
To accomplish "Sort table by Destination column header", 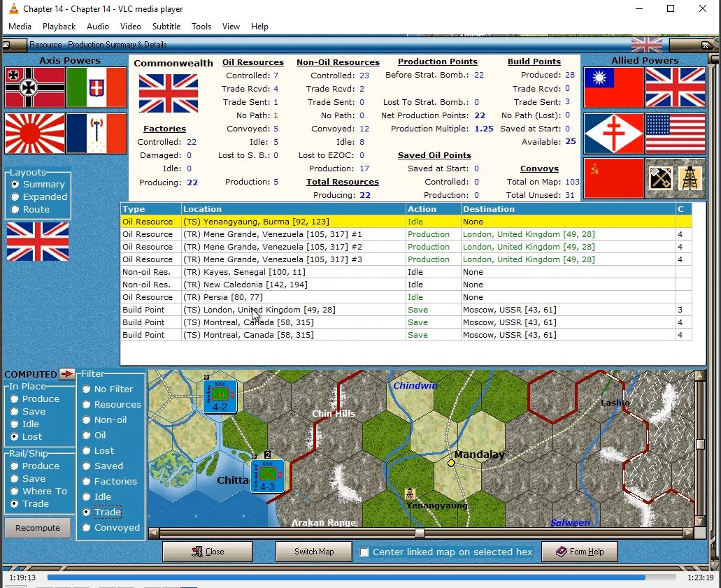I will 569,209.
